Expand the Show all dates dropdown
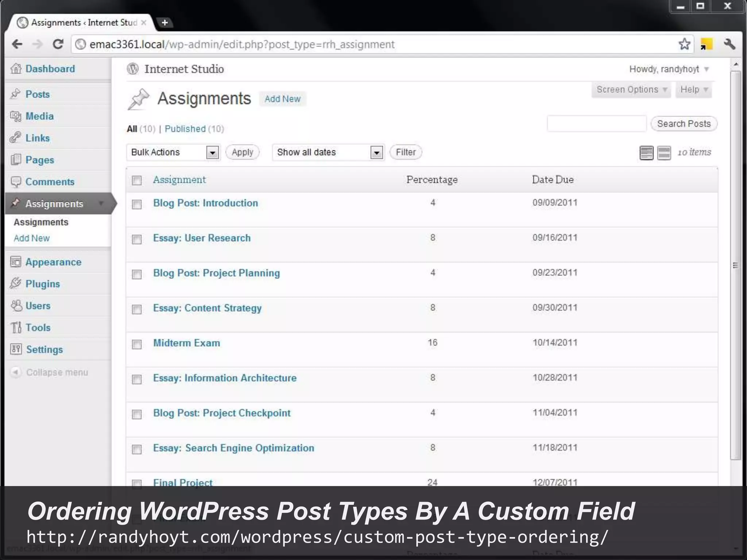Screen dimensions: 747x560 [x=328, y=152]
